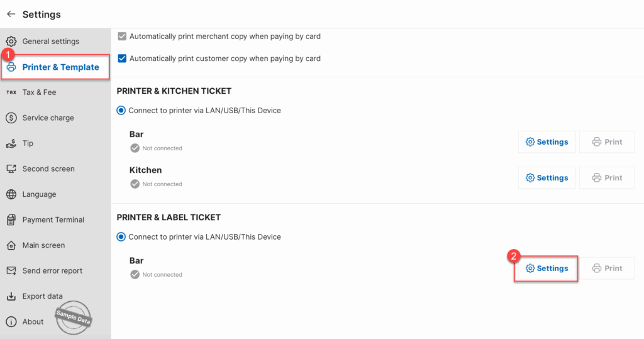Viewport: 644px width, 339px height.
Task: Toggle automatic merchant copy printing checkbox
Action: pos(122,36)
